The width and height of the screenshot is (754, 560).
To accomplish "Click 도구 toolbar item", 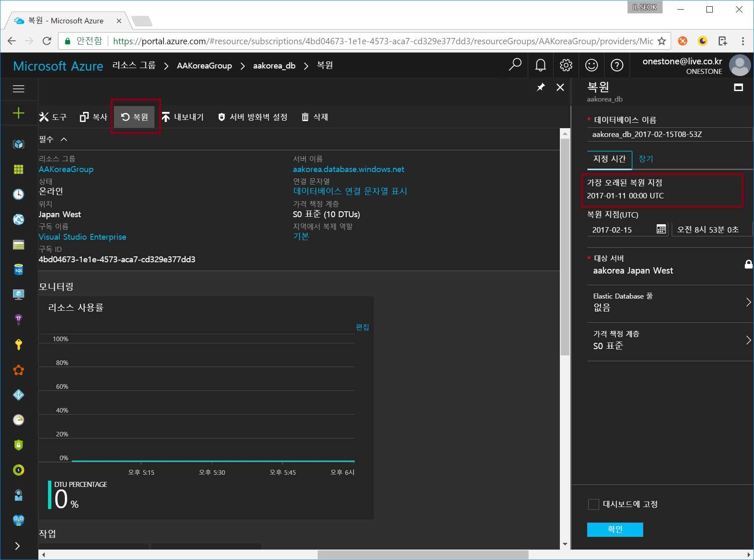I will point(53,117).
